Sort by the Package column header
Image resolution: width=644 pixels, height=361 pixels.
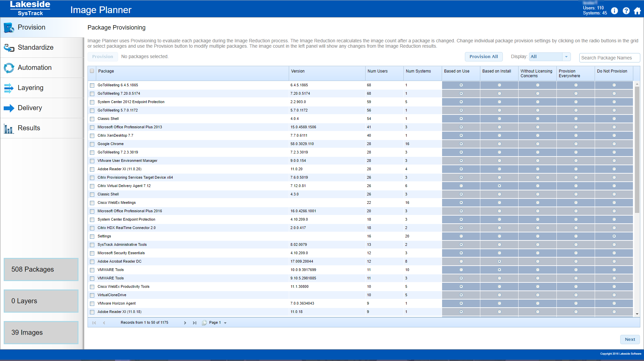pyautogui.click(x=193, y=73)
